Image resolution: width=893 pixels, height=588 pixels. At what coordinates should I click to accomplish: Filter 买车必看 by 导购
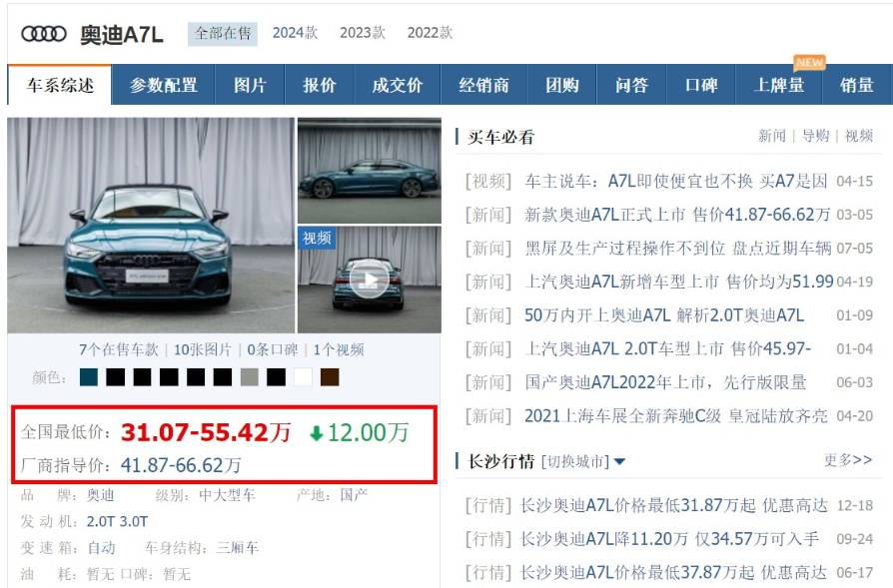pos(815,136)
